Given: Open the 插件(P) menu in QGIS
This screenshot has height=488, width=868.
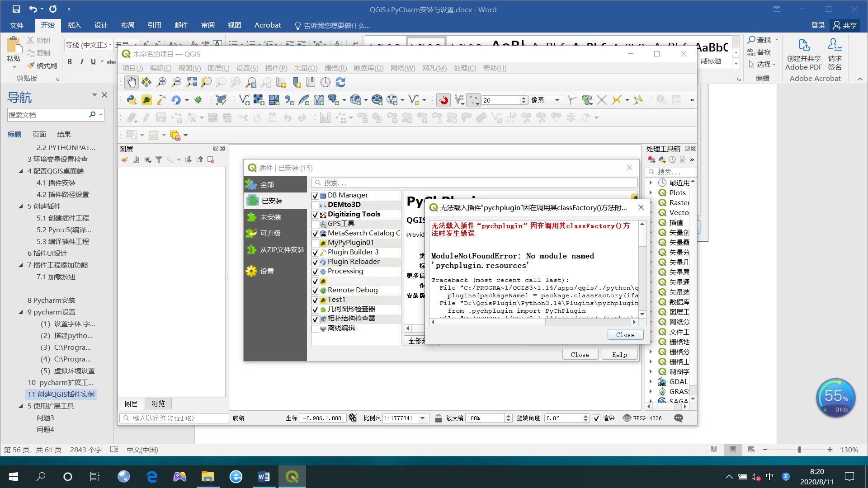Looking at the screenshot, I should point(276,68).
